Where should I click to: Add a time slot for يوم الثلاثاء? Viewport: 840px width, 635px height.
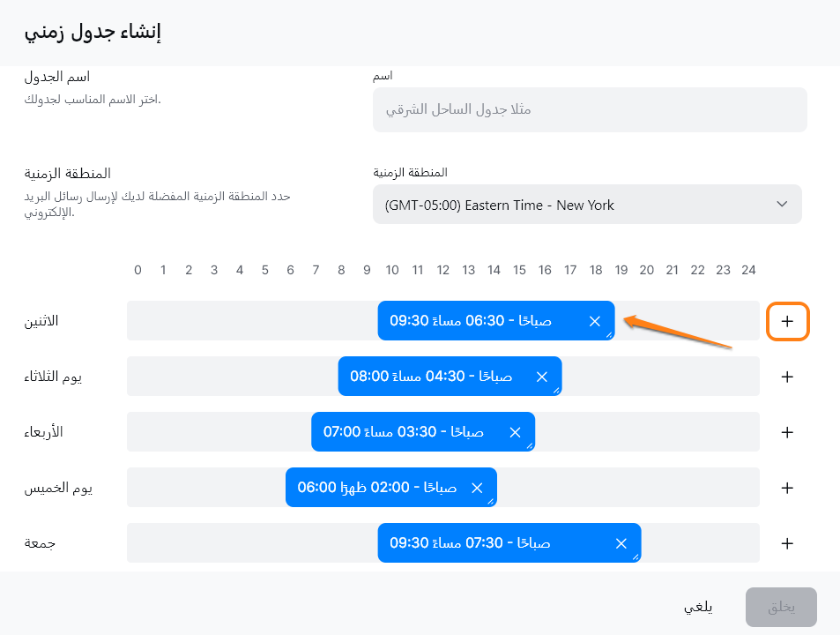pos(788,377)
